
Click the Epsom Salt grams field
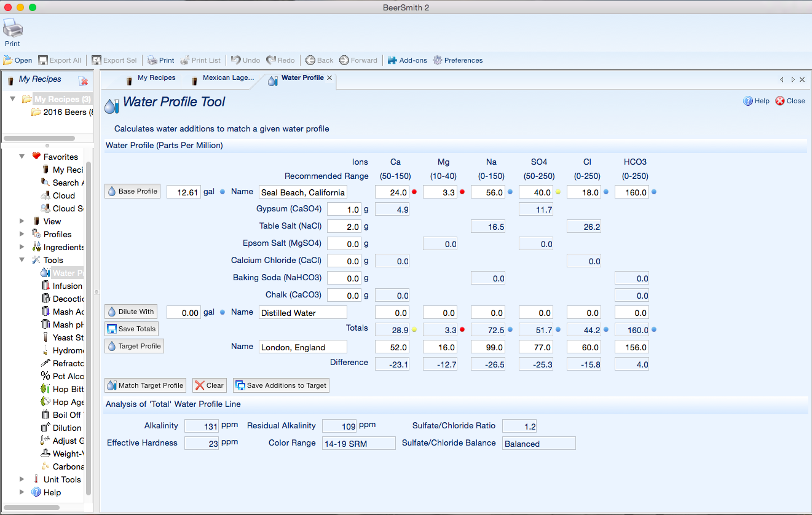(x=344, y=243)
